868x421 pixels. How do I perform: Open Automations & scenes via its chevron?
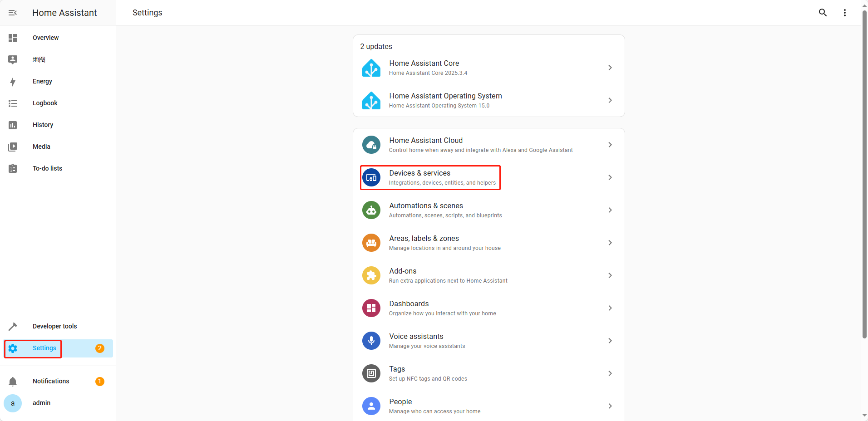(610, 210)
